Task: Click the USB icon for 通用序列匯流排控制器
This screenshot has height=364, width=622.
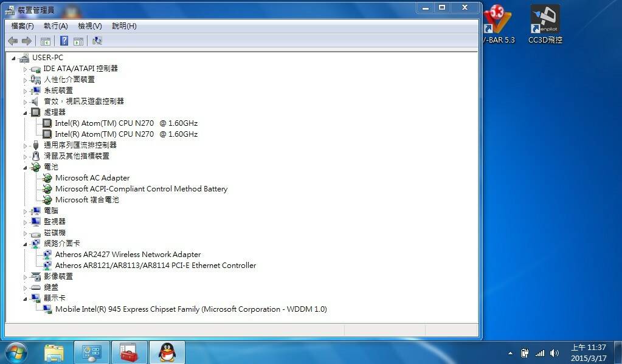Action: click(x=36, y=145)
